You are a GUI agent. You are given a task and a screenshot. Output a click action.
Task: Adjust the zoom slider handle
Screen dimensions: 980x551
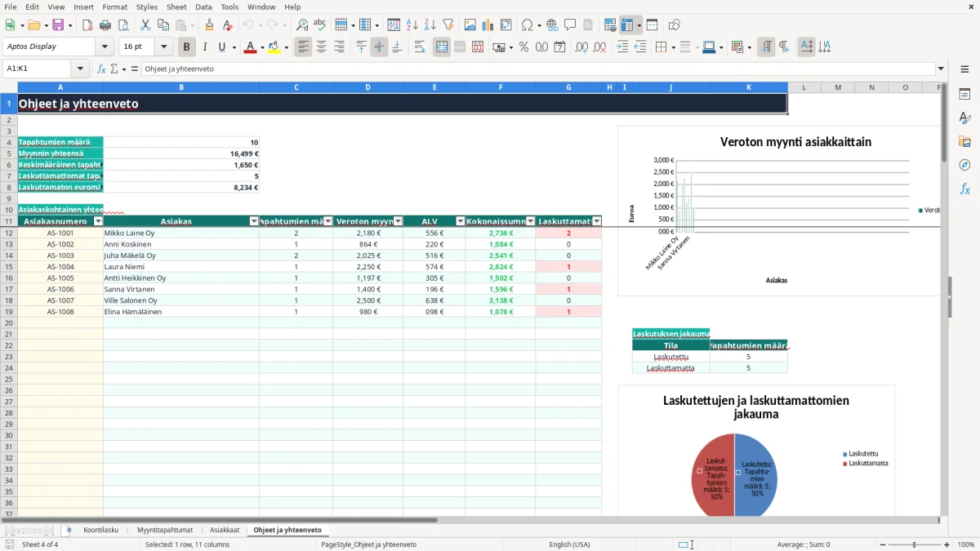point(915,544)
